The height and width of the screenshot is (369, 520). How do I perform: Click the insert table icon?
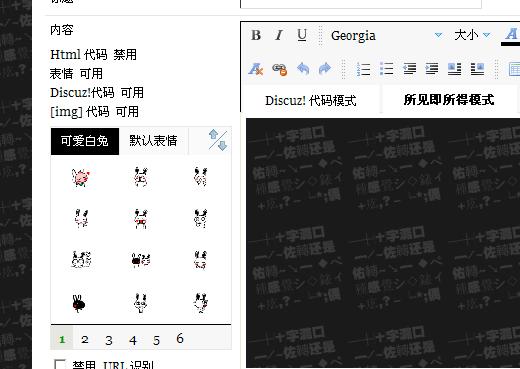[514, 69]
